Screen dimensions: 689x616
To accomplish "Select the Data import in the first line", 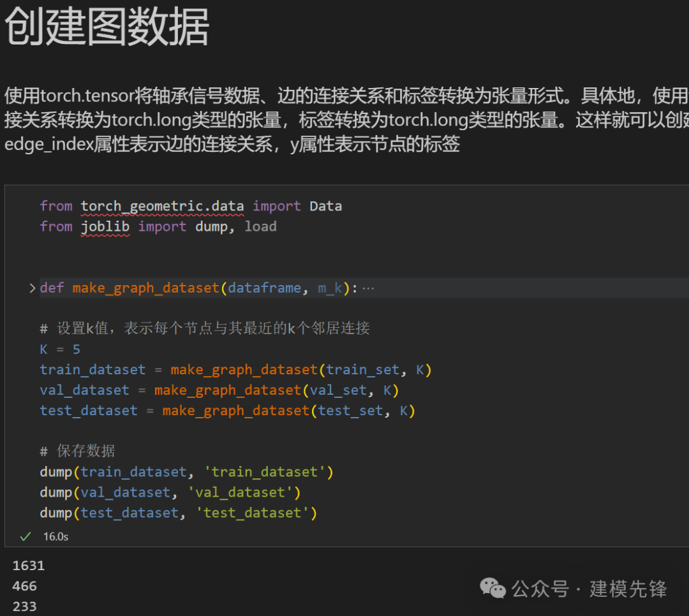I will pyautogui.click(x=325, y=205).
